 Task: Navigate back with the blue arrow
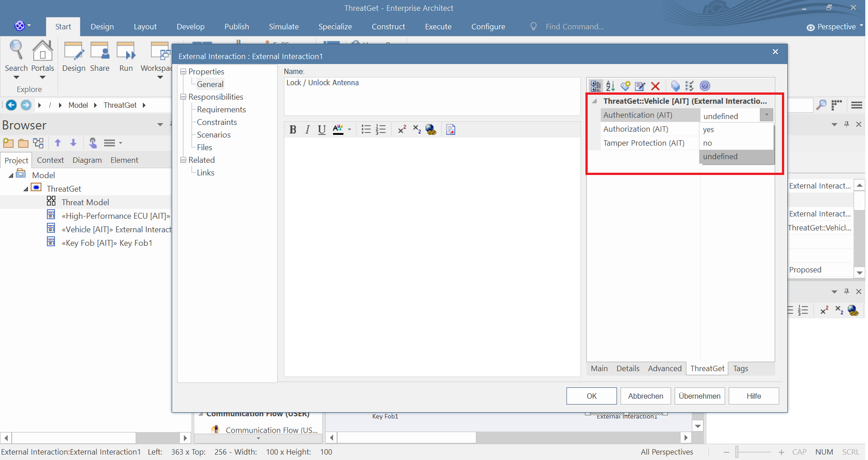coord(11,105)
